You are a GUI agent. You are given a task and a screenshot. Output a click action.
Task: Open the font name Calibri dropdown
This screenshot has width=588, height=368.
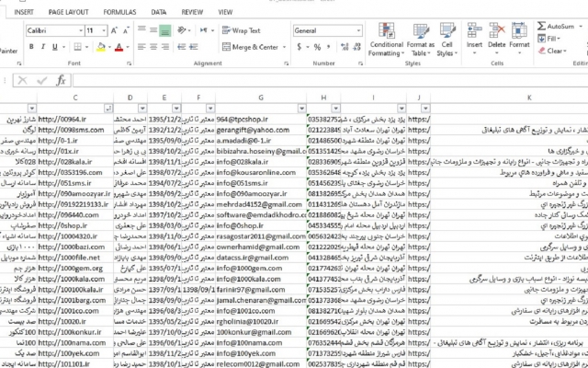coord(81,30)
